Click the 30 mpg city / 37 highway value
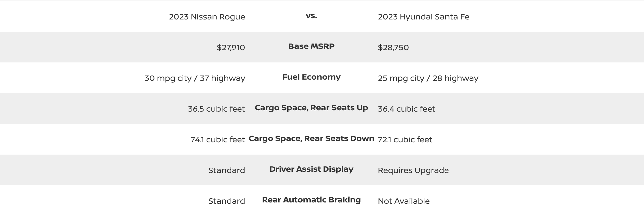The width and height of the screenshot is (644, 216). [195, 78]
